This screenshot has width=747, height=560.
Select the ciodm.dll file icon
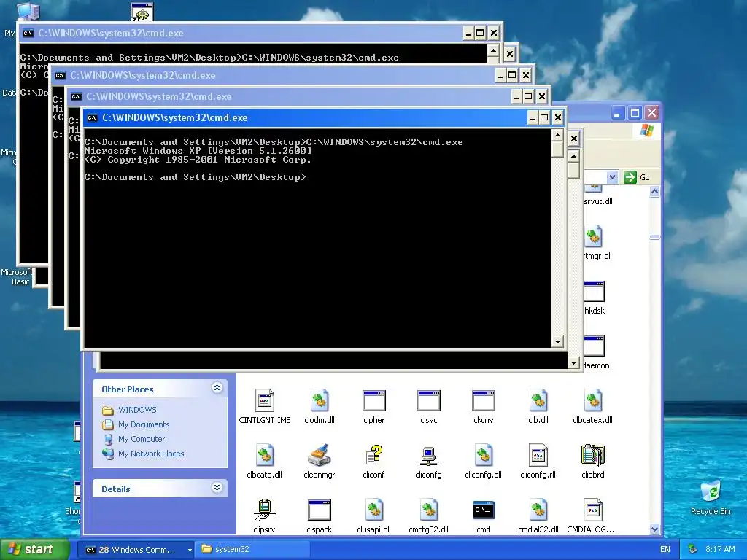pyautogui.click(x=320, y=400)
